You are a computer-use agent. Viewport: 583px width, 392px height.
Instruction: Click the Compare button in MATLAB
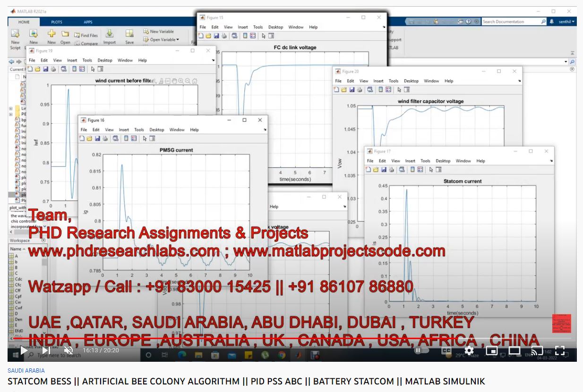tap(86, 43)
